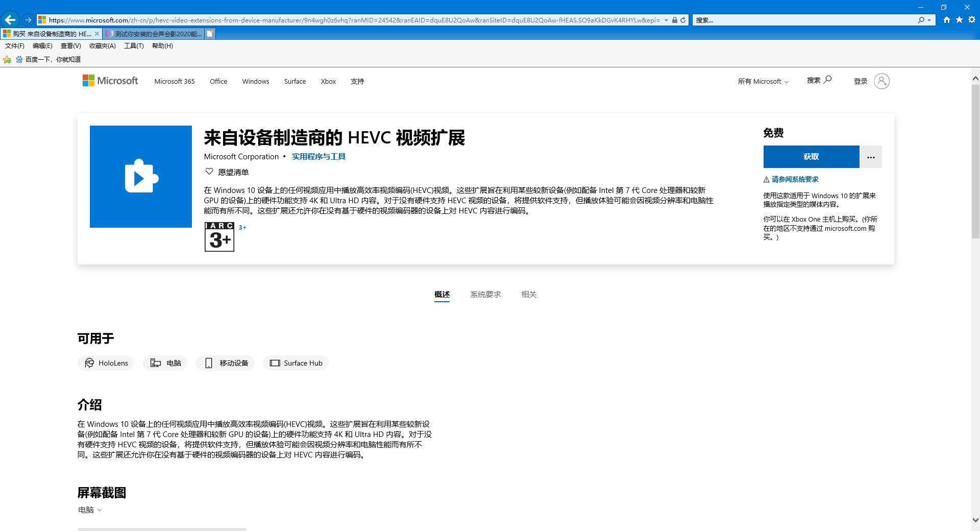The width and height of the screenshot is (980, 531).
Task: Open the 支持 nav link
Action: 357,82
